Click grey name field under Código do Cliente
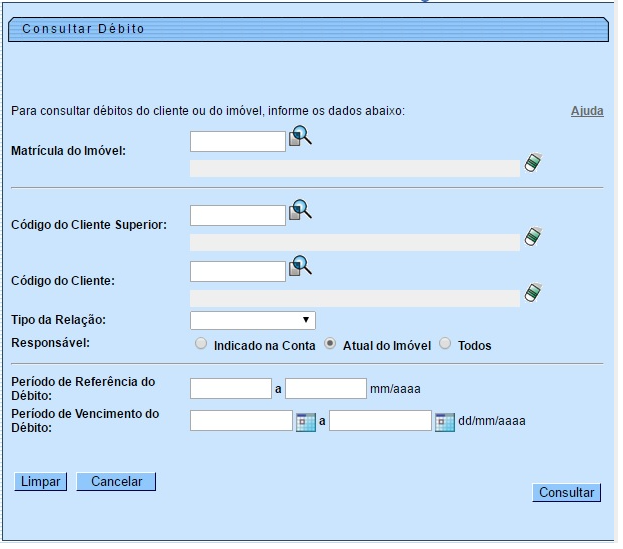The height and width of the screenshot is (549, 623). (357, 300)
